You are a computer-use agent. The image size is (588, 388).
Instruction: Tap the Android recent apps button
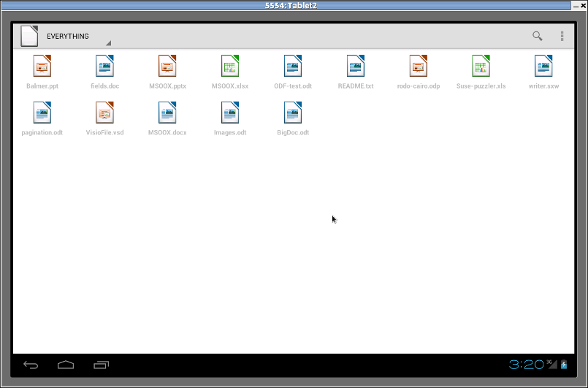click(102, 365)
